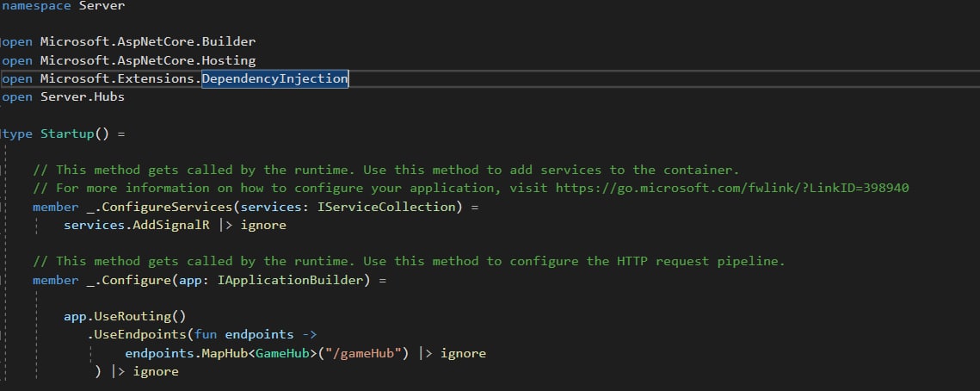Viewport: 980px width, 391px height.
Task: Click ignore after the "/gameHub" MapHub call
Action: click(x=463, y=353)
